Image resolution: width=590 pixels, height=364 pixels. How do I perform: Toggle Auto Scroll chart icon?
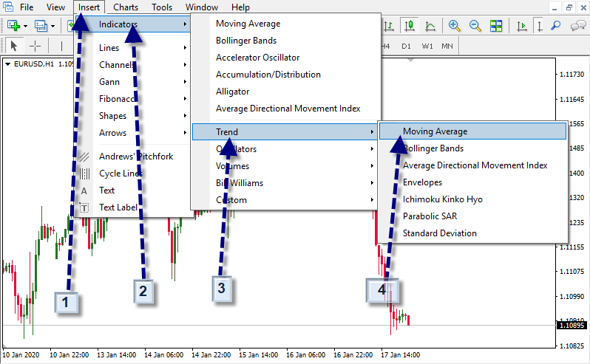pyautogui.click(x=521, y=26)
